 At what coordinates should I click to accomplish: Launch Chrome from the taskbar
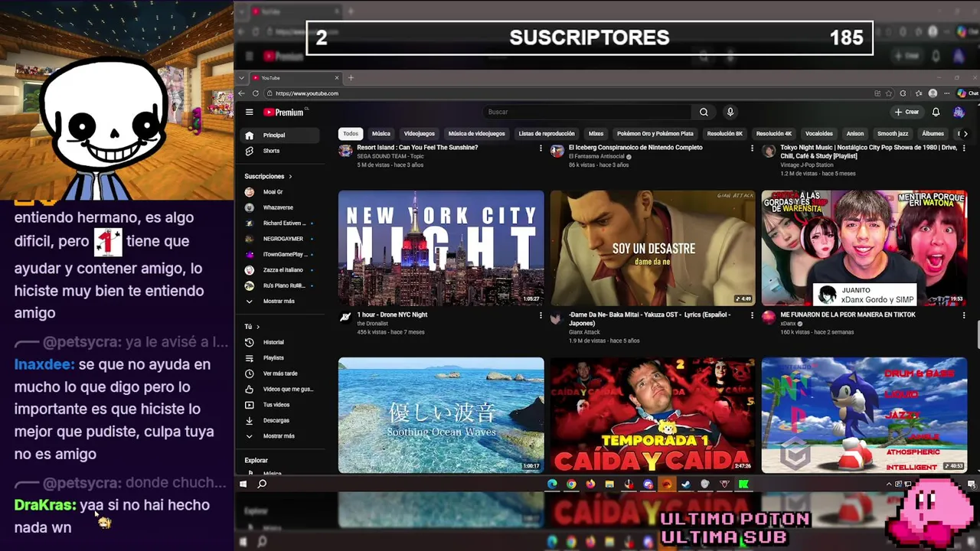coord(571,484)
